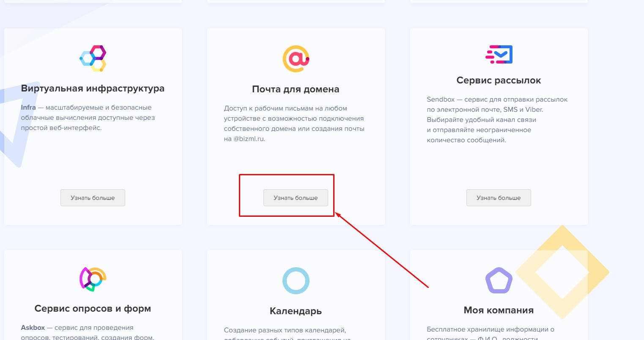Click the Sendbox description paragraph
The image size is (644, 340).
click(x=497, y=120)
